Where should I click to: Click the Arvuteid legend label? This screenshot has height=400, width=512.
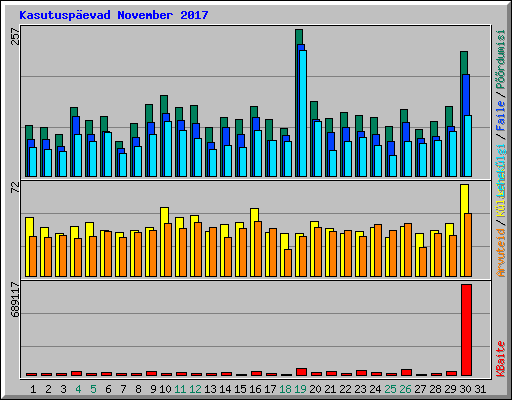(500, 252)
